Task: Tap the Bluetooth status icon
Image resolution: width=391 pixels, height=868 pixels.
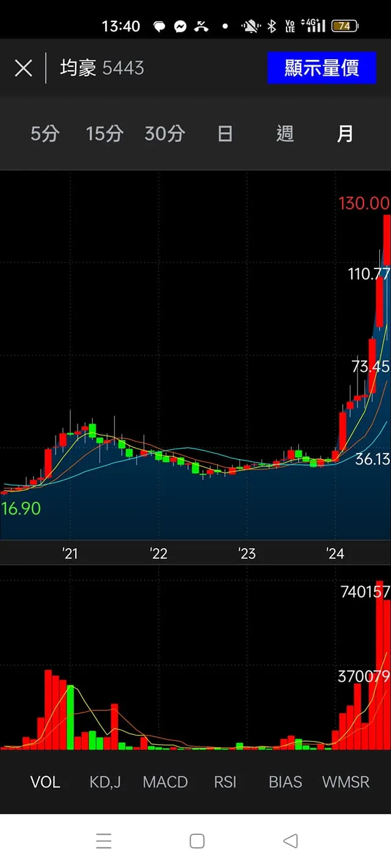Action: click(272, 26)
